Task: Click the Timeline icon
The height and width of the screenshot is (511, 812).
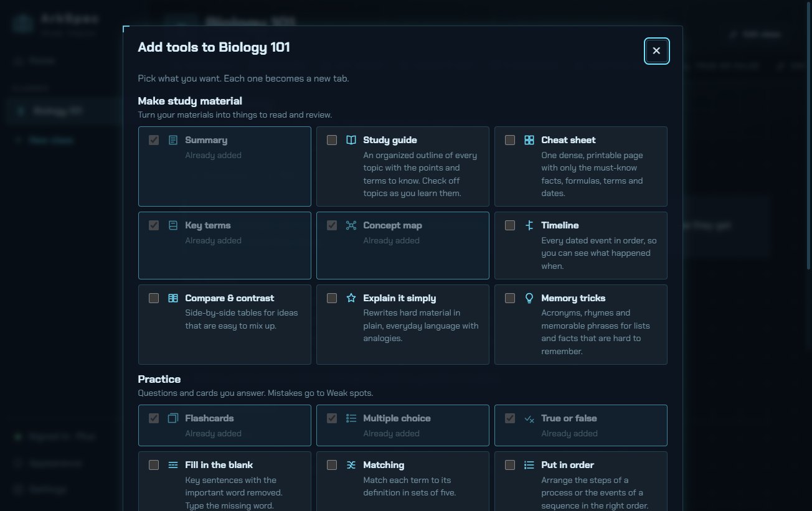Action: tap(529, 225)
